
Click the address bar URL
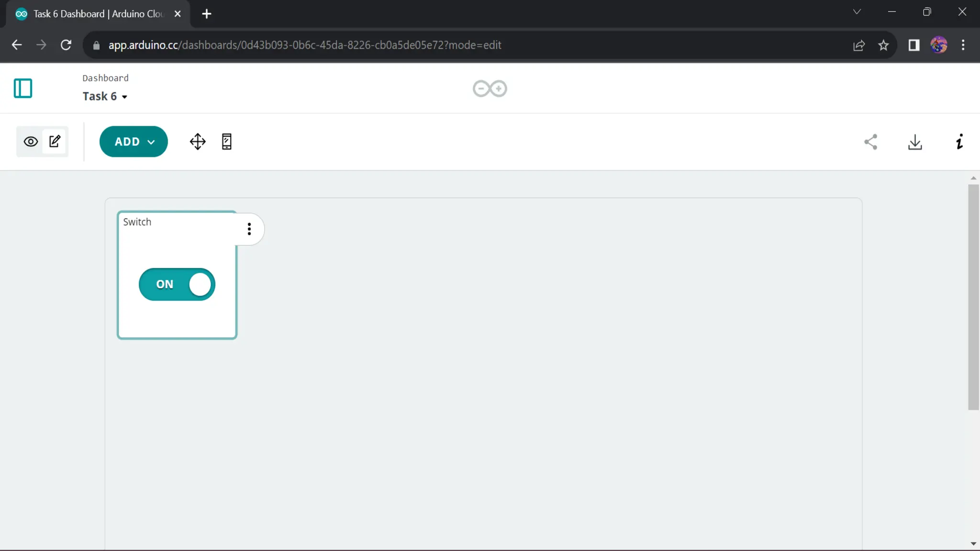click(304, 45)
